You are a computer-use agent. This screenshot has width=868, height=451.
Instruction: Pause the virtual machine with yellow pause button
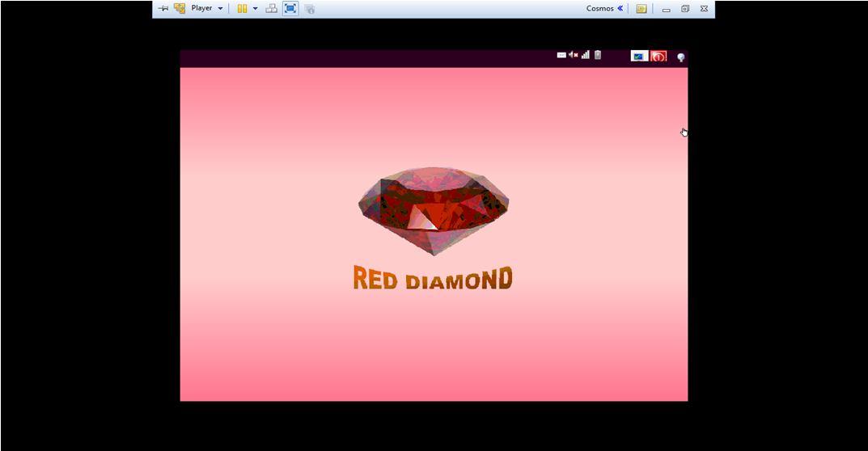pos(242,8)
